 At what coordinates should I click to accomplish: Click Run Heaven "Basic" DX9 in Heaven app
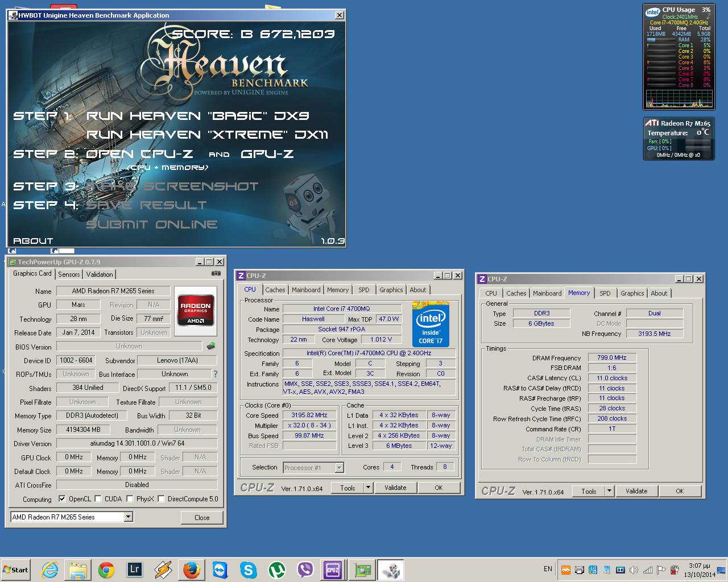[x=197, y=116]
